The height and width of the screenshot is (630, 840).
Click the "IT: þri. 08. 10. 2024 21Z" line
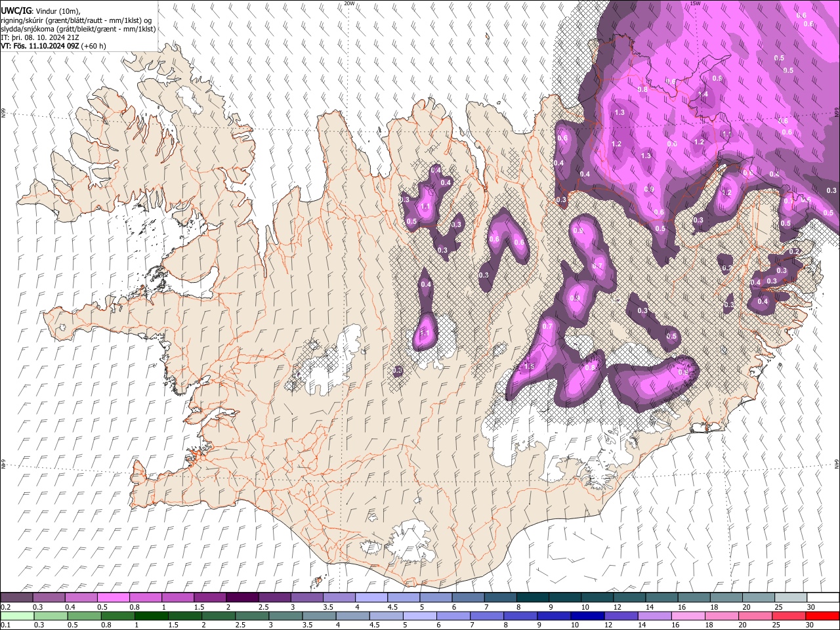pyautogui.click(x=40, y=37)
